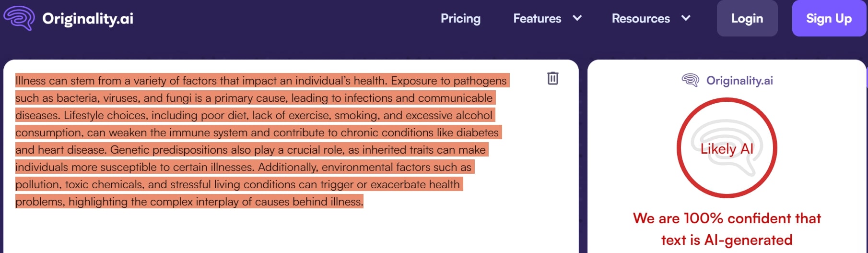This screenshot has width=868, height=253.
Task: Click the phrase "Genetic predispositions" in the text
Action: [169, 150]
